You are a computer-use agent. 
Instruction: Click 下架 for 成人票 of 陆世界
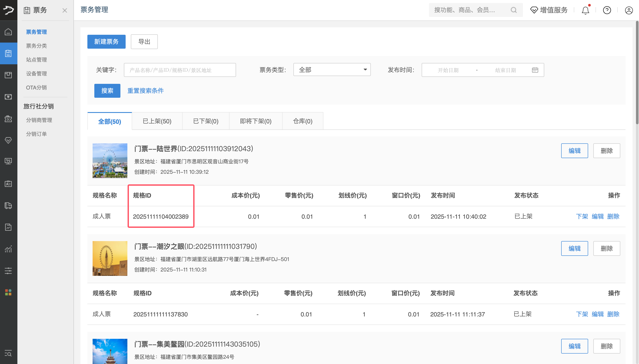[x=582, y=217]
